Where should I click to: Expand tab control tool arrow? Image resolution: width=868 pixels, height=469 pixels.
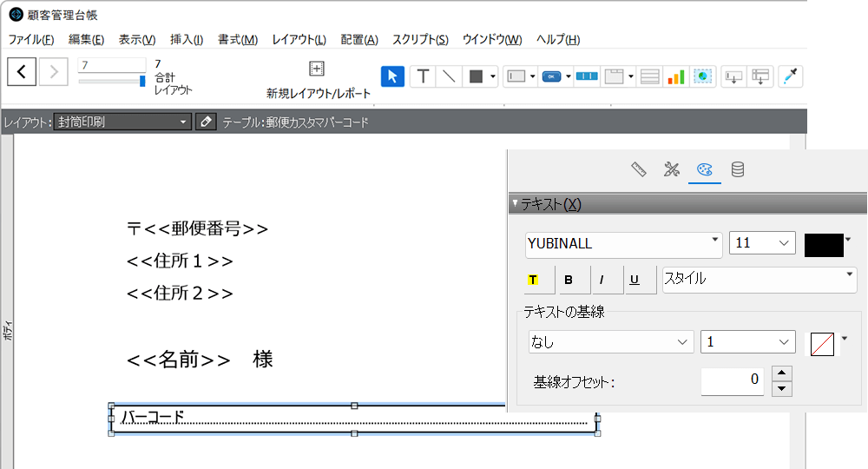630,76
